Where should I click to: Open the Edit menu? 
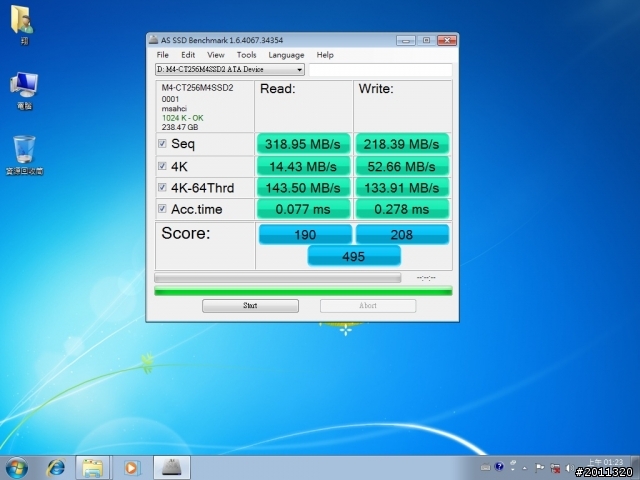(188, 55)
